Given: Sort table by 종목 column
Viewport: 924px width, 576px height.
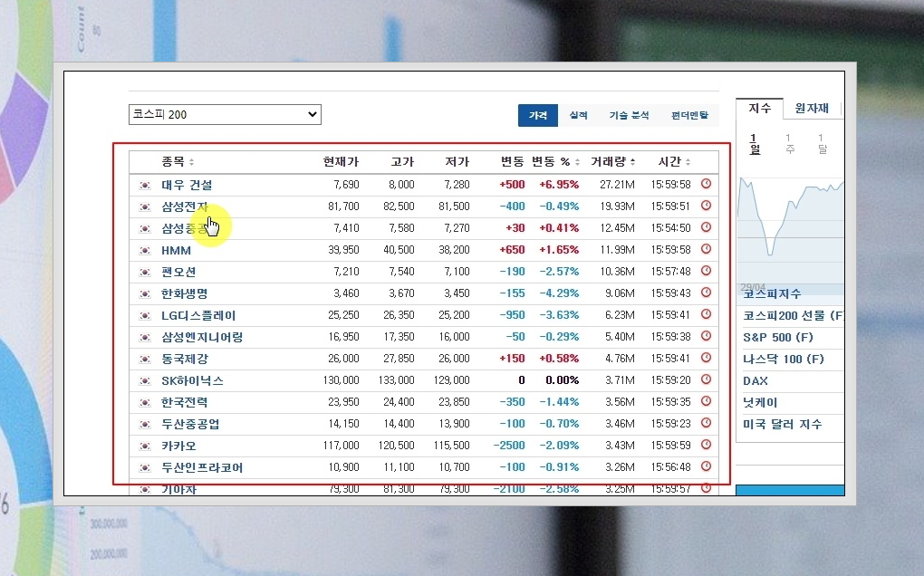Looking at the screenshot, I should pos(178,161).
